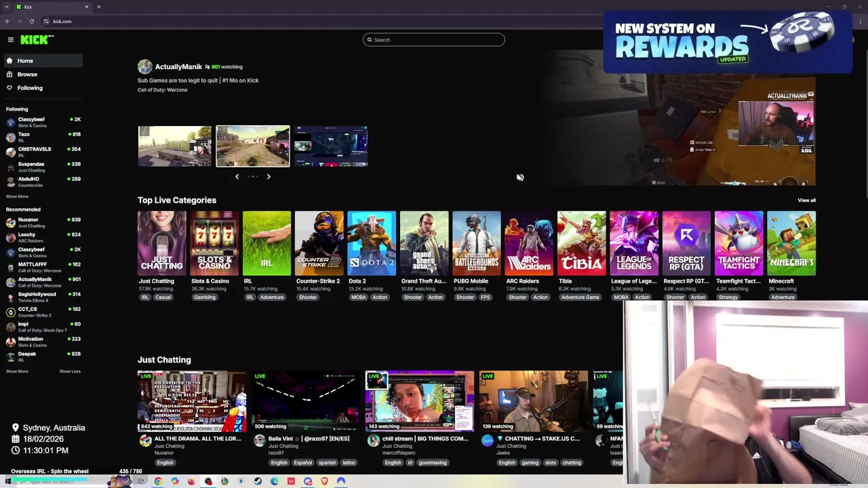Open Nuxanor ALL THE DRAMA stream thumbnail
868x488 pixels.
click(x=192, y=401)
